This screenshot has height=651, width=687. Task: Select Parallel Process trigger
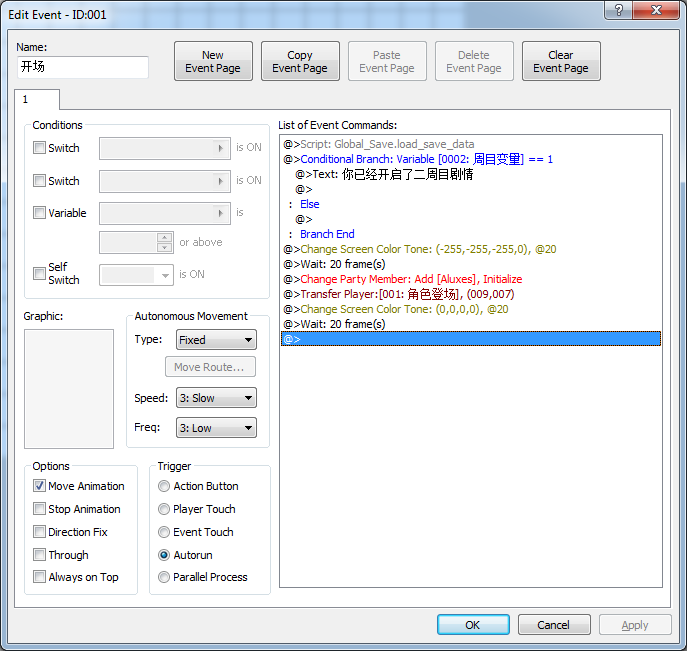tap(164, 577)
